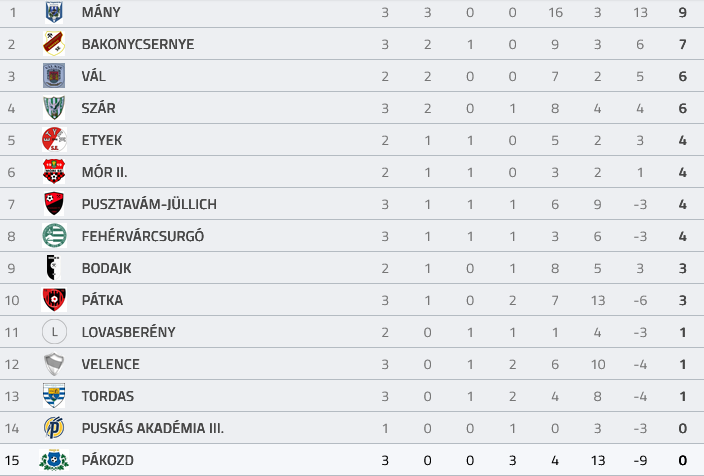Click the TORDAS team name

(x=108, y=396)
